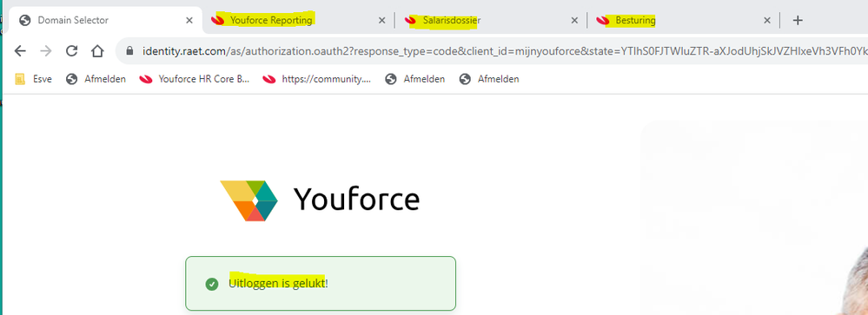The image size is (868, 315).
Task: Open the Esve bookmark folder
Action: coord(33,79)
